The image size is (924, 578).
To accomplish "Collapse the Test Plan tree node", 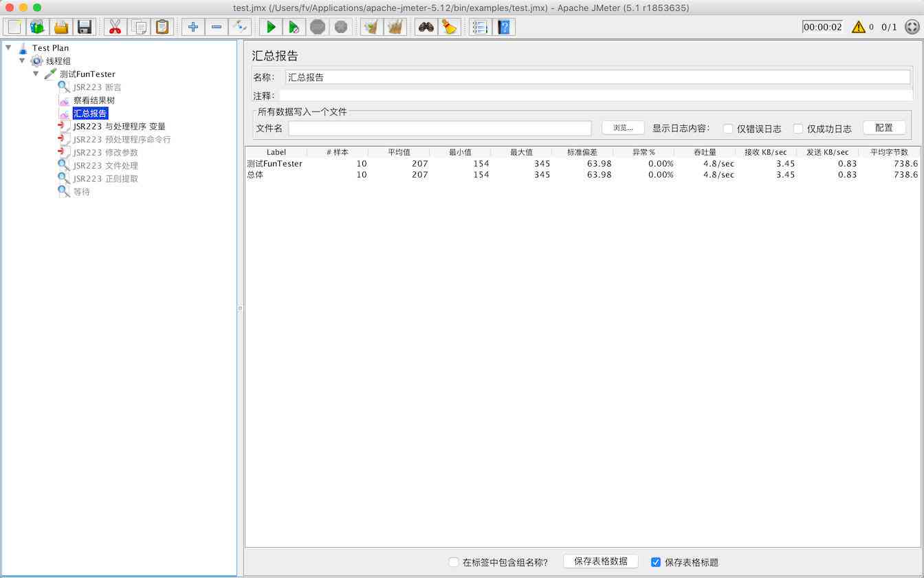I will [x=8, y=47].
